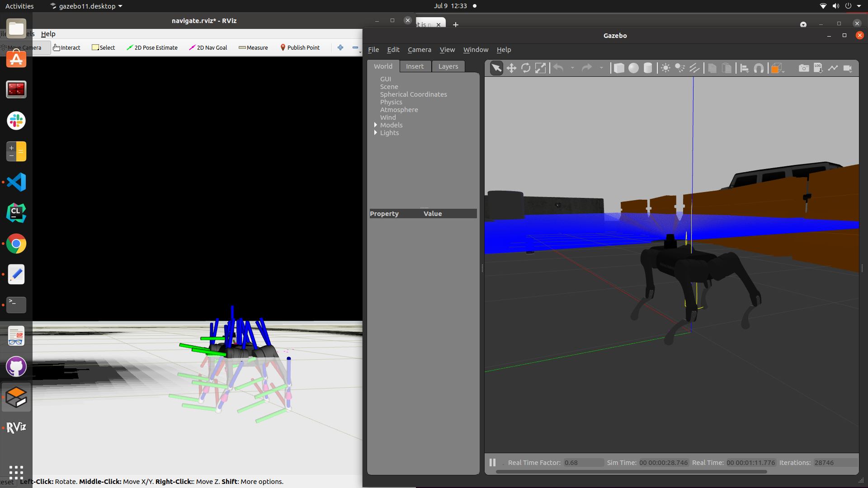The width and height of the screenshot is (868, 488).
Task: Open Gazebo plot window icon
Action: [833, 68]
